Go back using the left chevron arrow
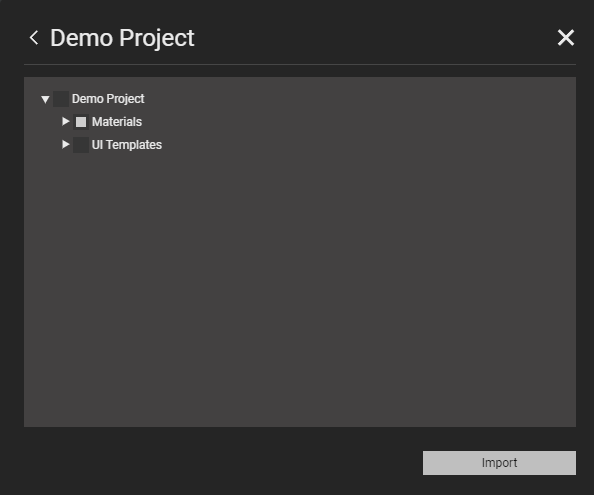This screenshot has height=495, width=594. coord(34,38)
